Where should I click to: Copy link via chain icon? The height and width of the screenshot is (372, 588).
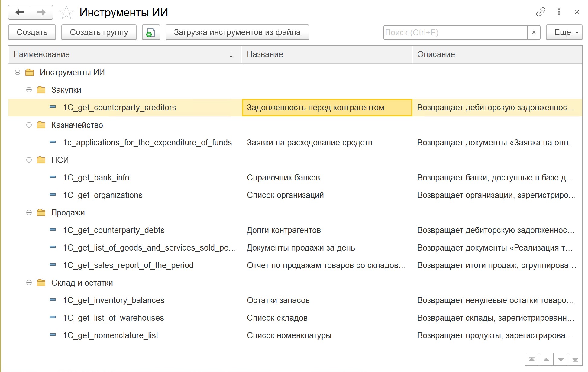click(x=541, y=12)
